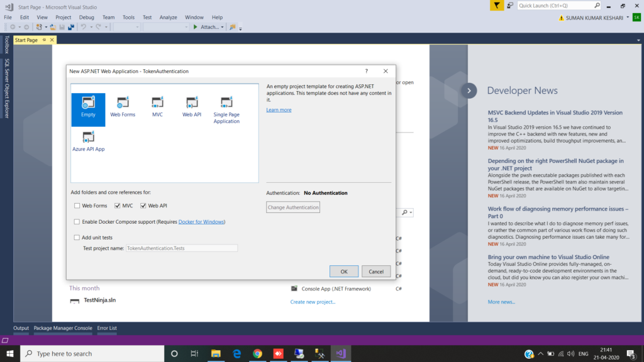Expand the Developer News arrow button
644x362 pixels.
[469, 90]
